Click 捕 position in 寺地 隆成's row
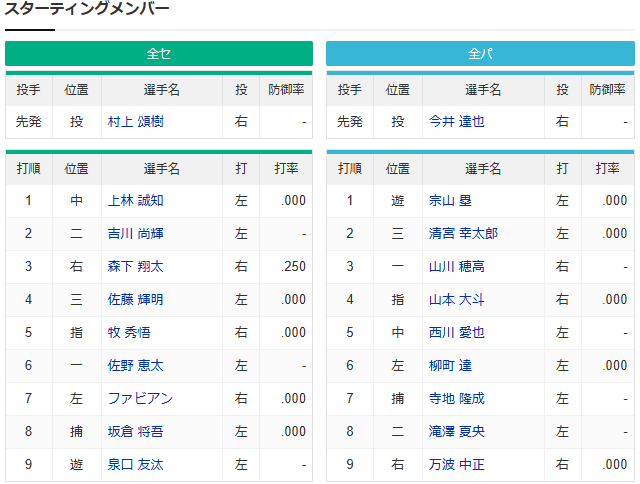This screenshot has width=640, height=484. tap(398, 399)
